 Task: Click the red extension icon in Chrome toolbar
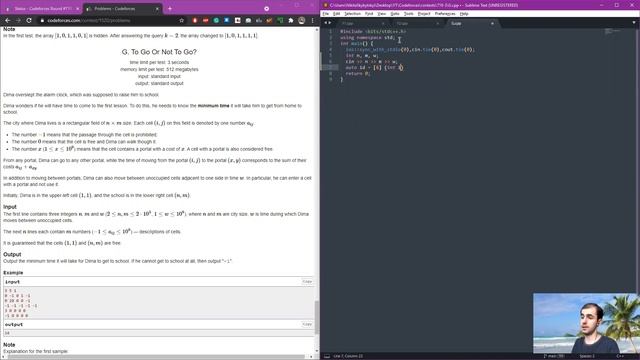tap(195, 20)
